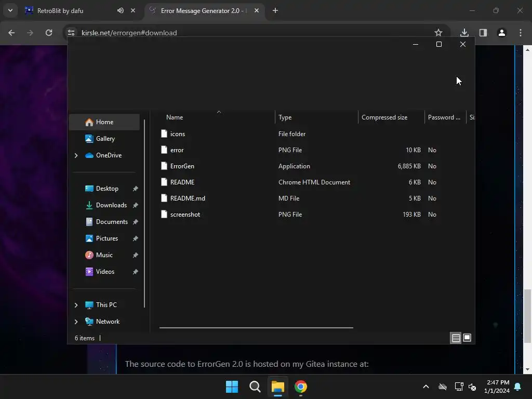Toggle the pin next to Downloads

[x=136, y=205]
